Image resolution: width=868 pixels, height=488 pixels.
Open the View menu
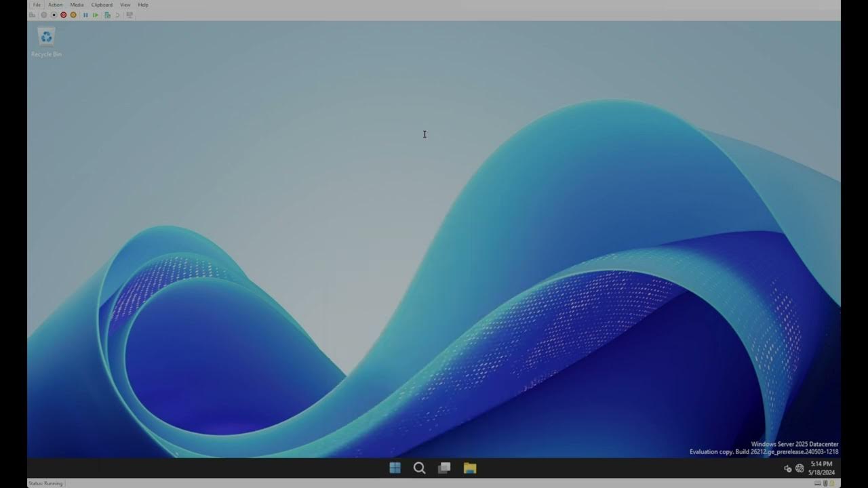(x=125, y=5)
